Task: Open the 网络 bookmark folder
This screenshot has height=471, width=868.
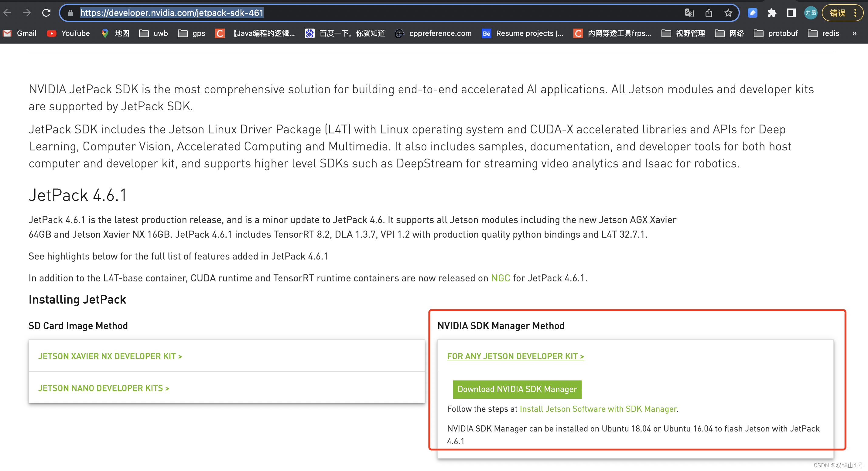Action: pos(730,33)
